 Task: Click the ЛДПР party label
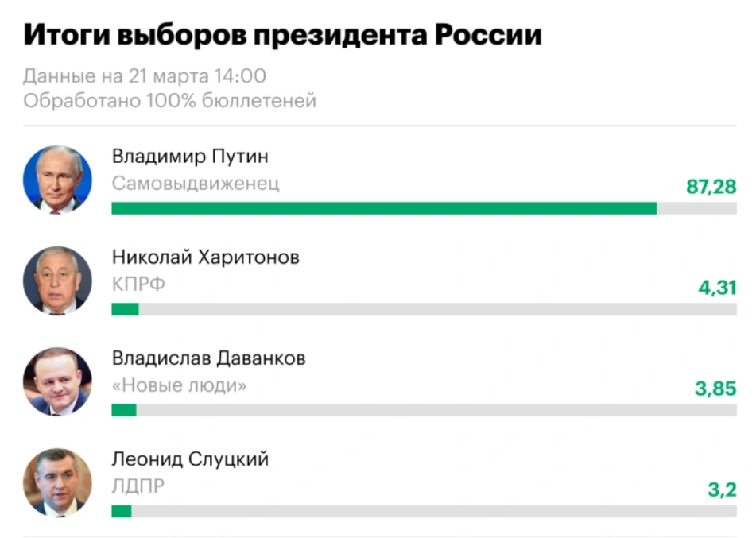138,486
